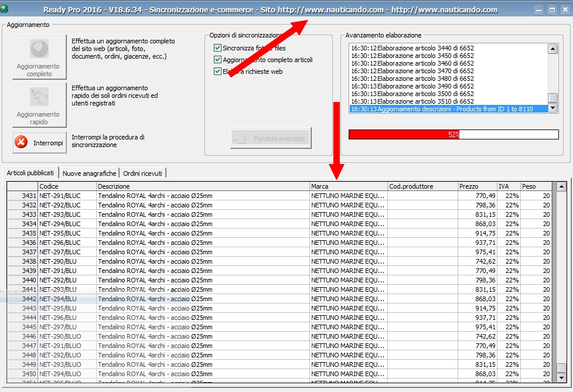573x392 pixels.
Task: Click Cod.produttore cell in row 3436
Action: 422,243
